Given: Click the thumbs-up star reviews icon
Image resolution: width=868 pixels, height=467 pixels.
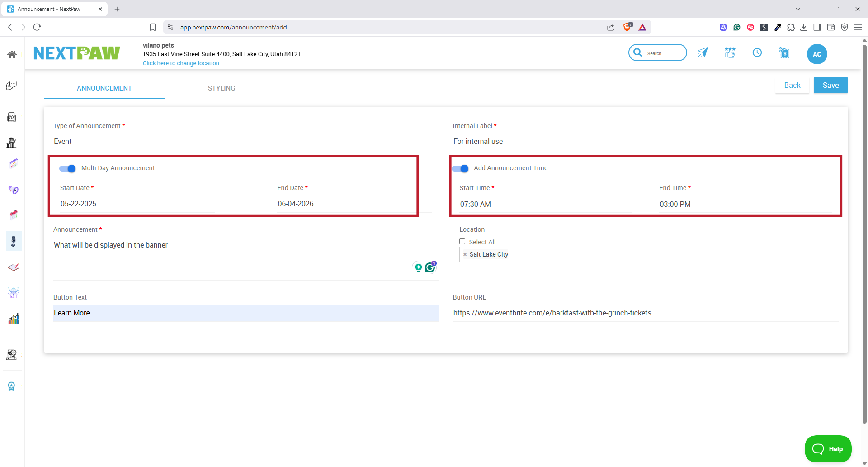Looking at the screenshot, I should [x=730, y=53].
